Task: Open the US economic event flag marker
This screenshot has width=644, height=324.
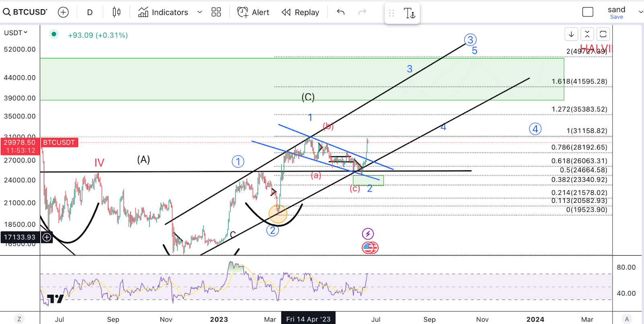Action: (370, 248)
